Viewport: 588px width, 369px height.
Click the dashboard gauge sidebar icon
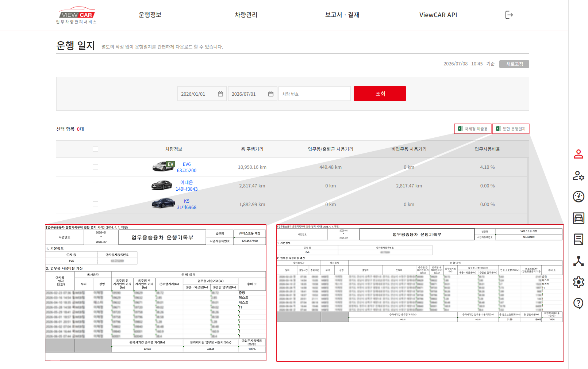pyautogui.click(x=579, y=197)
